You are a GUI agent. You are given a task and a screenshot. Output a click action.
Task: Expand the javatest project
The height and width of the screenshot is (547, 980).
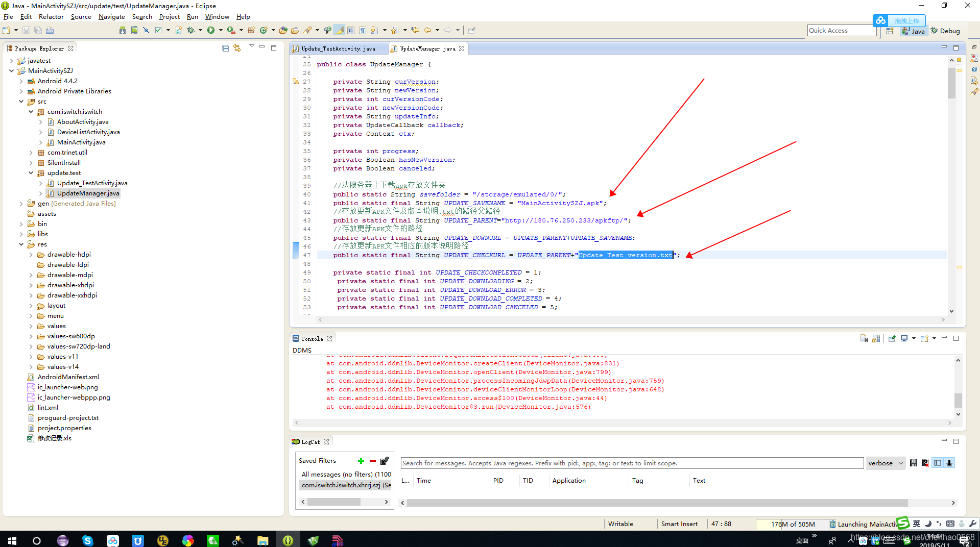(11, 61)
